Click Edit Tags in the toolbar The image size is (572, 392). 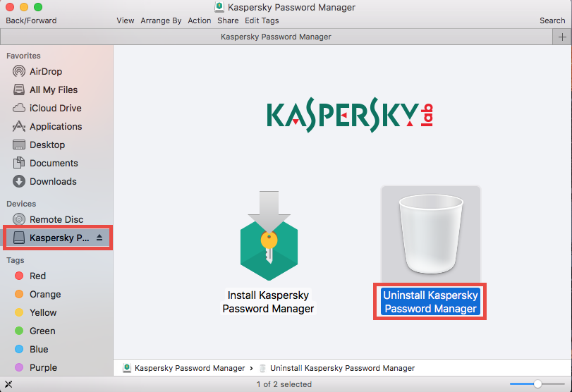262,20
